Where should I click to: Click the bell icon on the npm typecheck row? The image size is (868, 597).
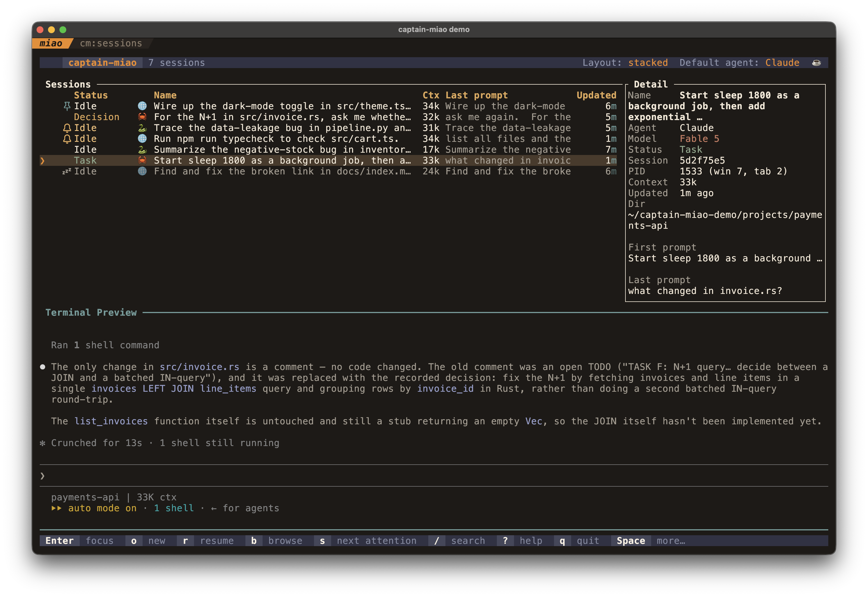[67, 139]
